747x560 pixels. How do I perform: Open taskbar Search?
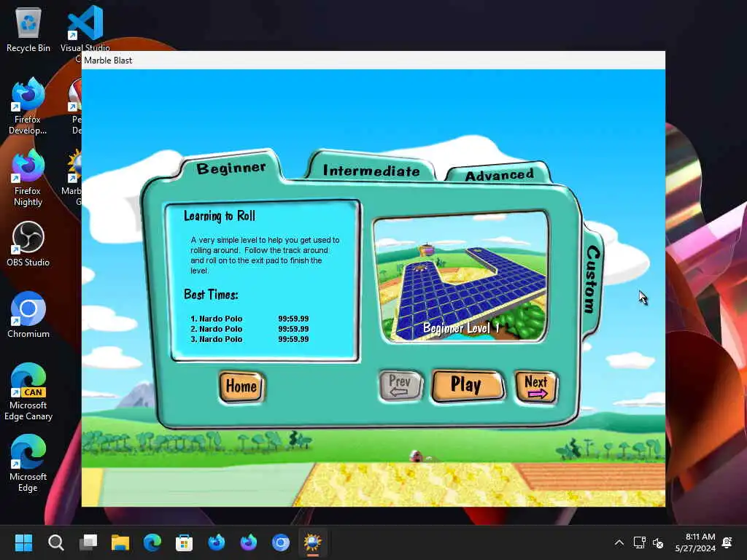(x=55, y=542)
